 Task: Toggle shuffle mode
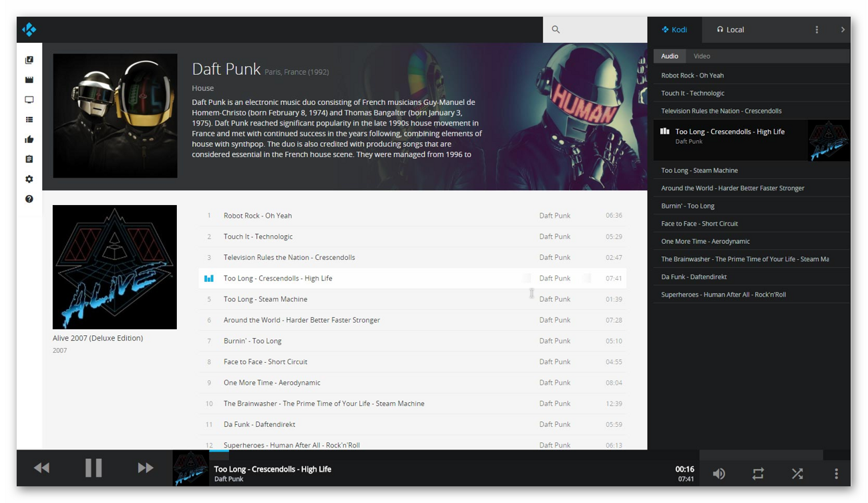(797, 474)
